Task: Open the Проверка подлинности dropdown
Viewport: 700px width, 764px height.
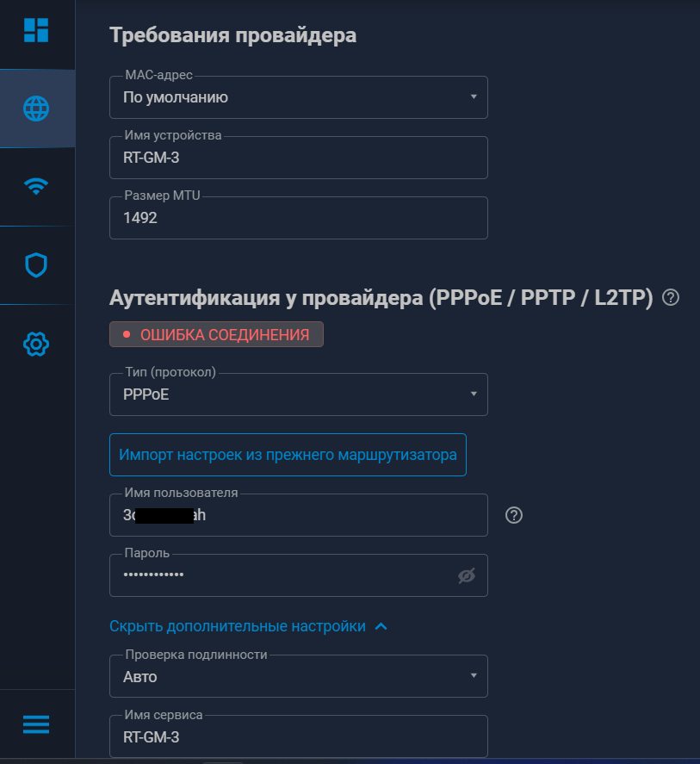Action: point(299,677)
